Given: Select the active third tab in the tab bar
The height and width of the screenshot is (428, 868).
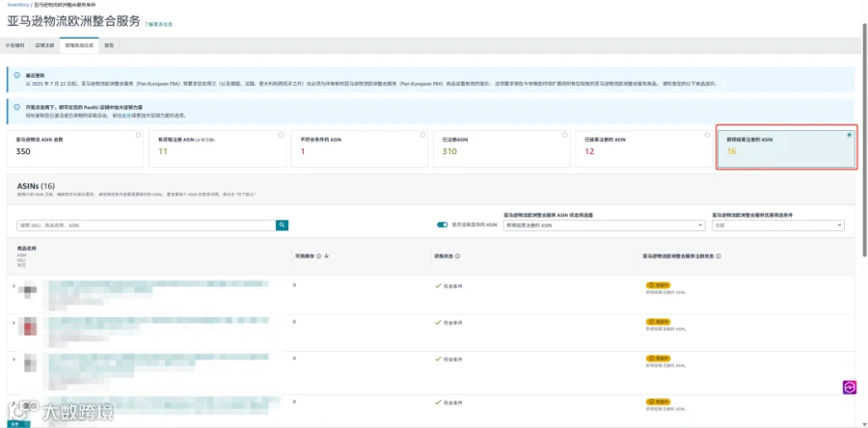Looking at the screenshot, I should click(79, 45).
